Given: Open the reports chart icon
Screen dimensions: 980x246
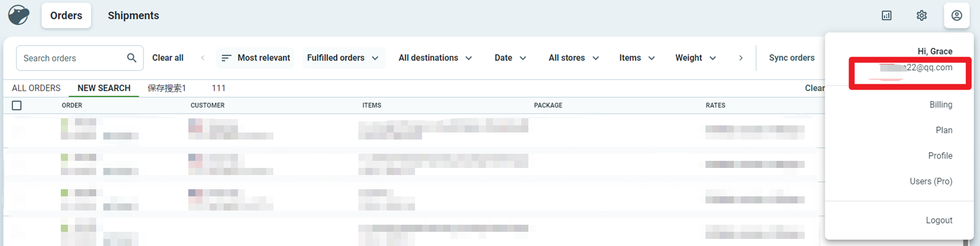Looking at the screenshot, I should pyautogui.click(x=886, y=15).
